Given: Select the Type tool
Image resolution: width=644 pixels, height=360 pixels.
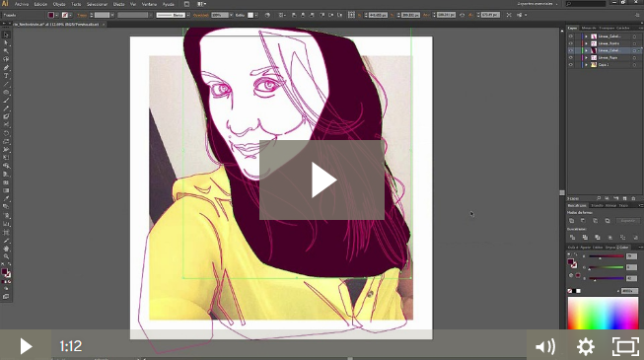Looking at the screenshot, I should (x=6, y=76).
